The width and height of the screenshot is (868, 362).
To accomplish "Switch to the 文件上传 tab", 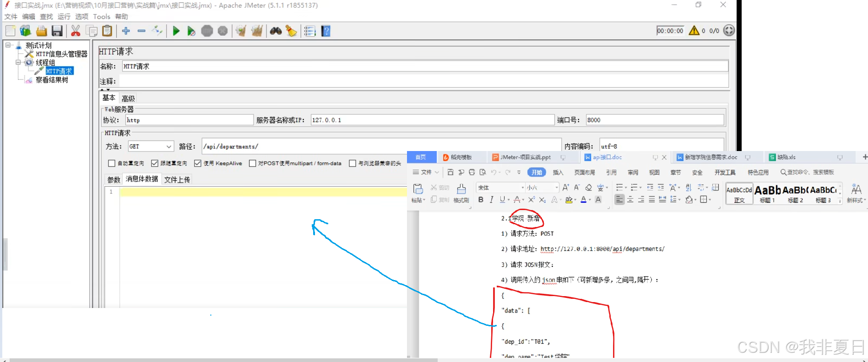I will click(177, 179).
